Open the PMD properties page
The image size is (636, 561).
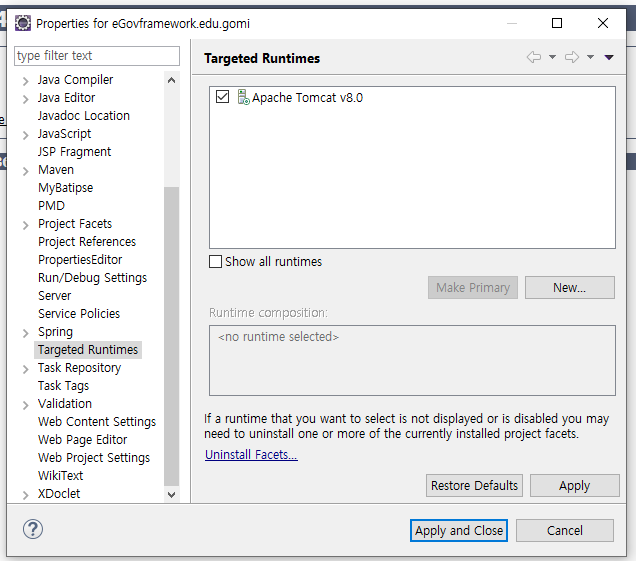point(51,206)
